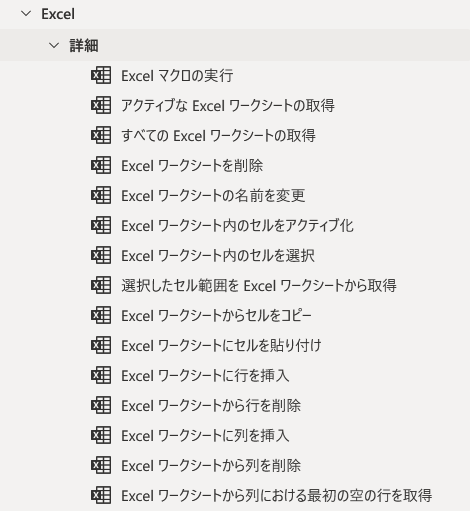Viewport: 470px width, 511px height.
Task: Collapse the Excel group chevron
Action: tap(26, 14)
